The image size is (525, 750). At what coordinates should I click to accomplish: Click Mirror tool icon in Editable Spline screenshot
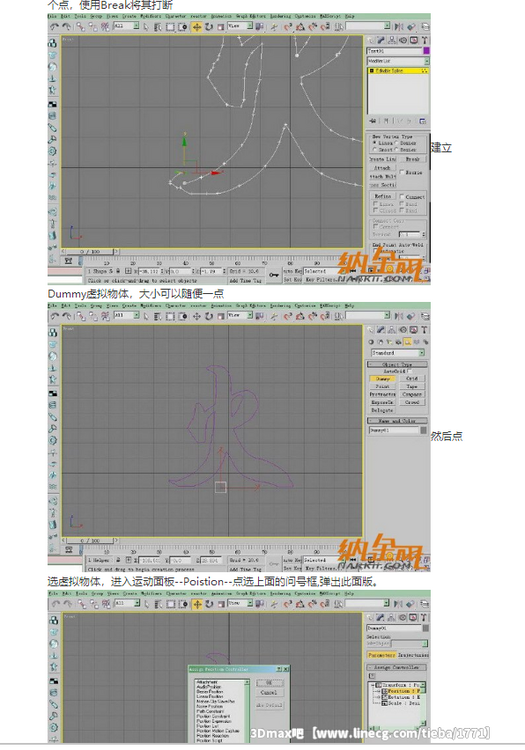399,27
